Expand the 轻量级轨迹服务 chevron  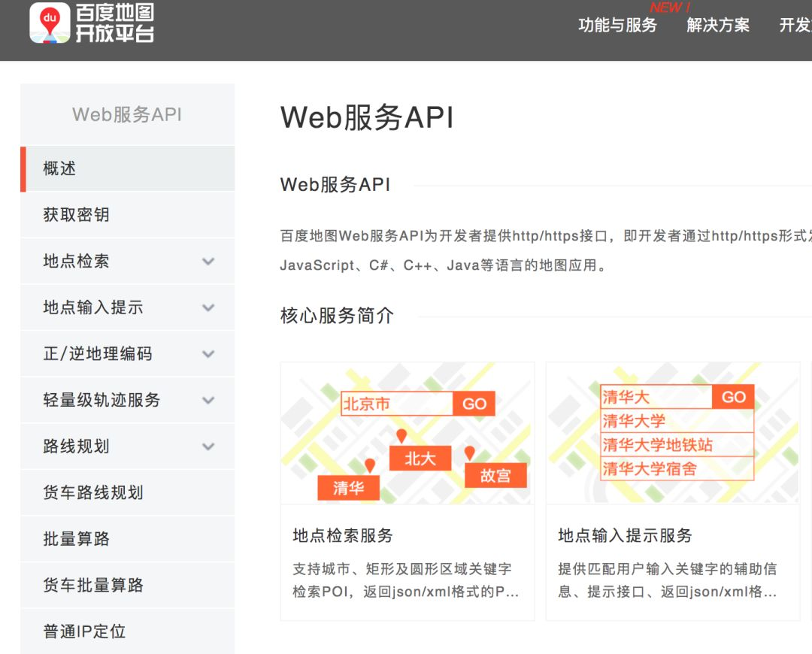pos(208,400)
